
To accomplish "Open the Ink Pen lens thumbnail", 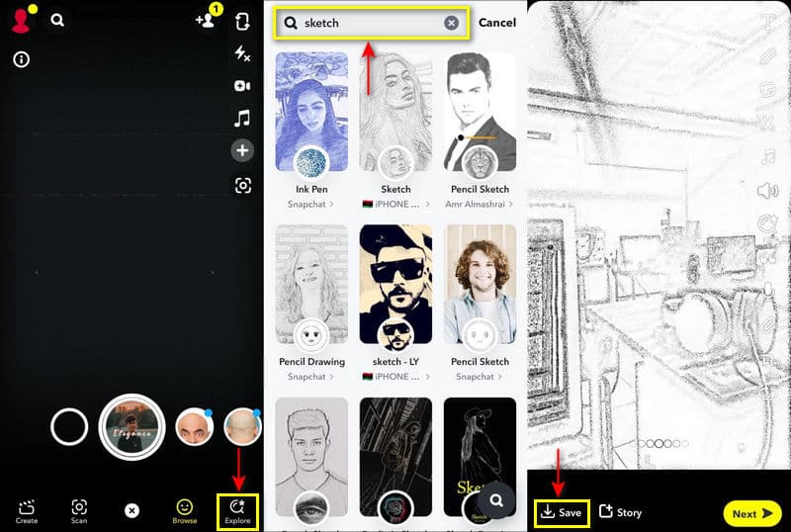I will pos(311,112).
